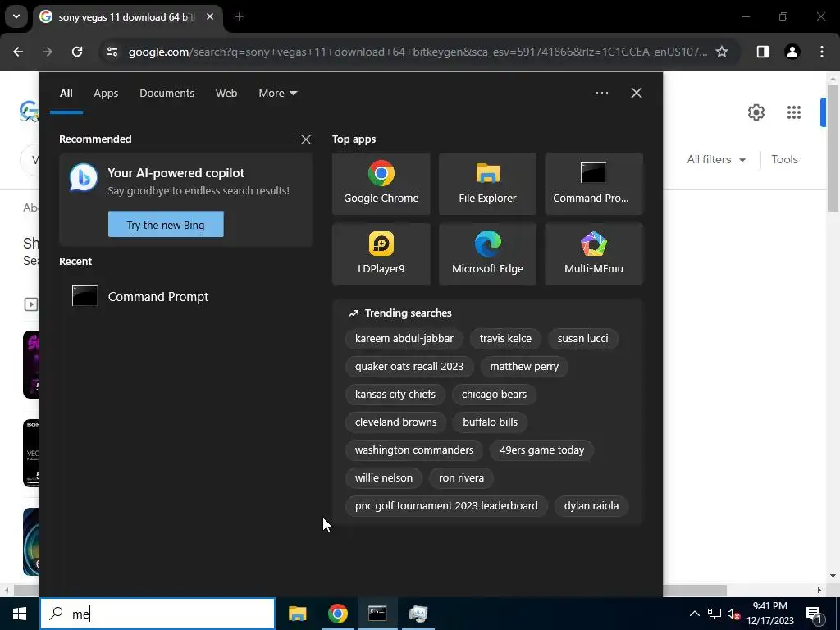The height and width of the screenshot is (630, 840).
Task: Click the Chrome address bar URL
Action: pyautogui.click(x=418, y=52)
